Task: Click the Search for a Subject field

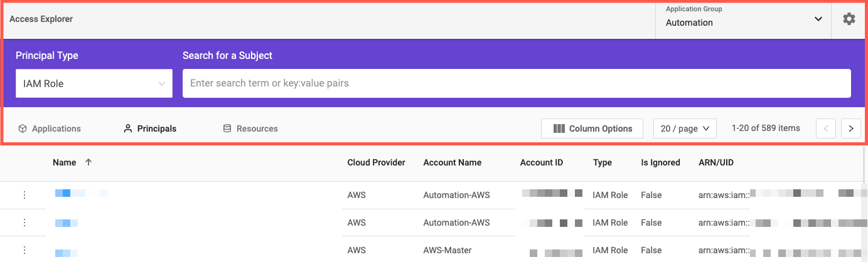Action: [x=516, y=83]
